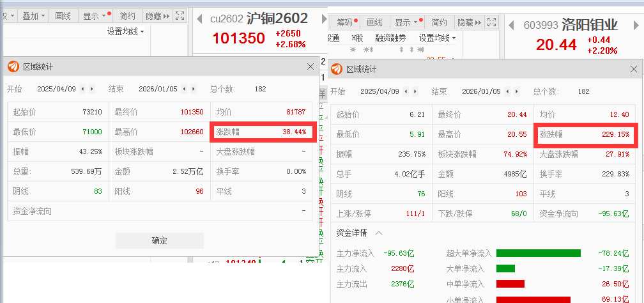This screenshot has height=303, width=644.
Task: Click 换手率 value 229.83%
Action: tap(616, 173)
